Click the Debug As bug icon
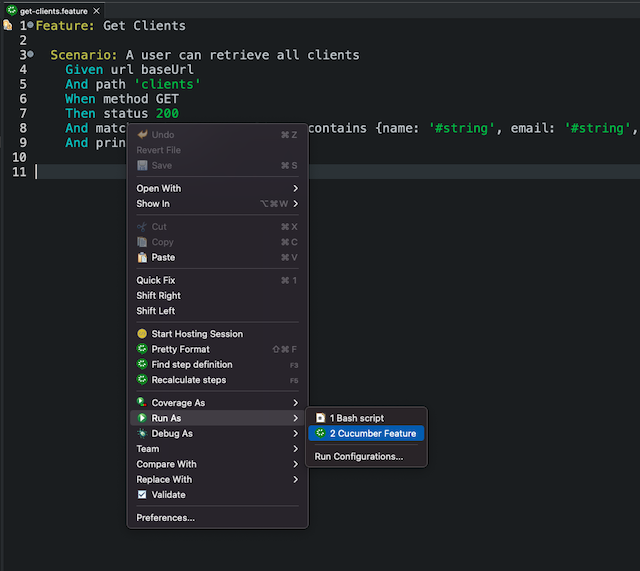Image resolution: width=640 pixels, height=571 pixels. click(x=142, y=433)
